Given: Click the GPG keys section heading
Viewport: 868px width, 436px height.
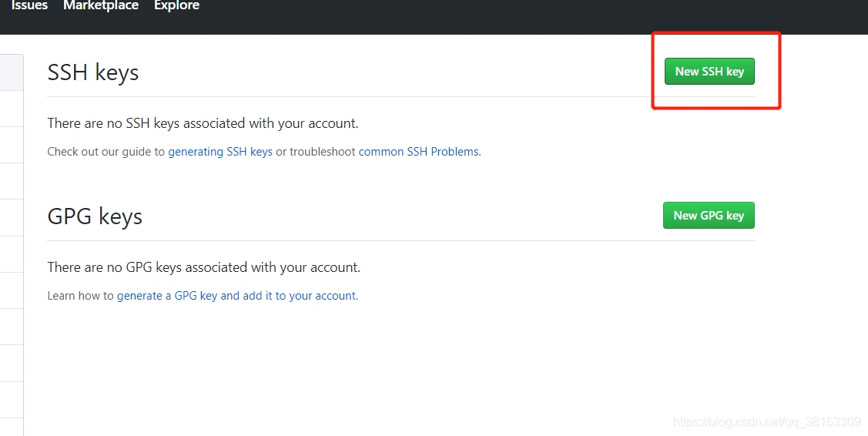Looking at the screenshot, I should (95, 216).
